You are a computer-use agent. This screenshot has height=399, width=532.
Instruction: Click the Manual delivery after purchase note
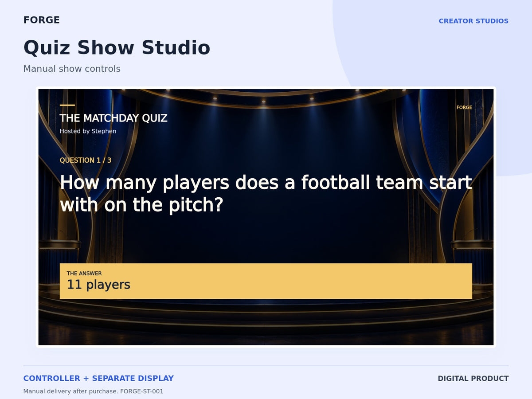[x=94, y=391]
